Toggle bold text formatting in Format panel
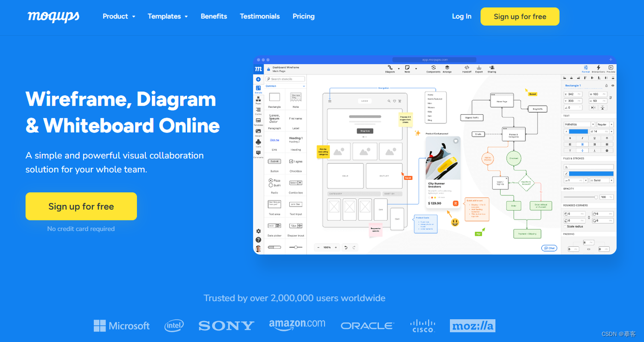This screenshot has height=342, width=644. [570, 138]
